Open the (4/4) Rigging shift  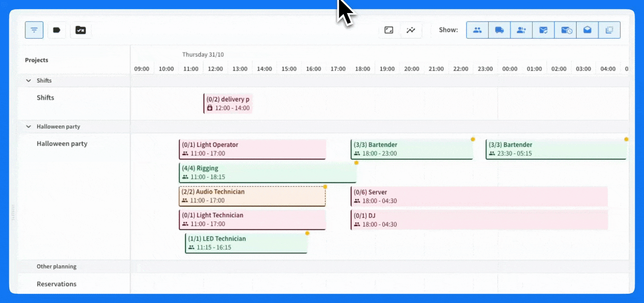point(268,173)
